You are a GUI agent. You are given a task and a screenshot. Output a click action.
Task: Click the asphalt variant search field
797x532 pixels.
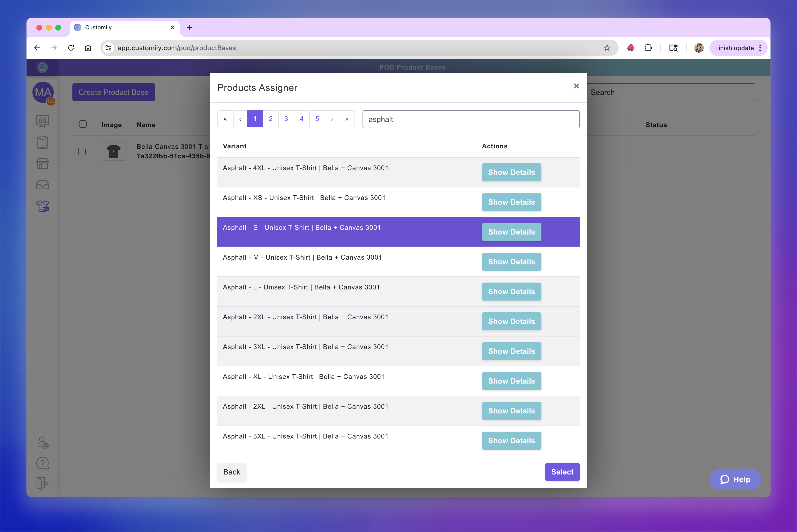click(x=471, y=120)
